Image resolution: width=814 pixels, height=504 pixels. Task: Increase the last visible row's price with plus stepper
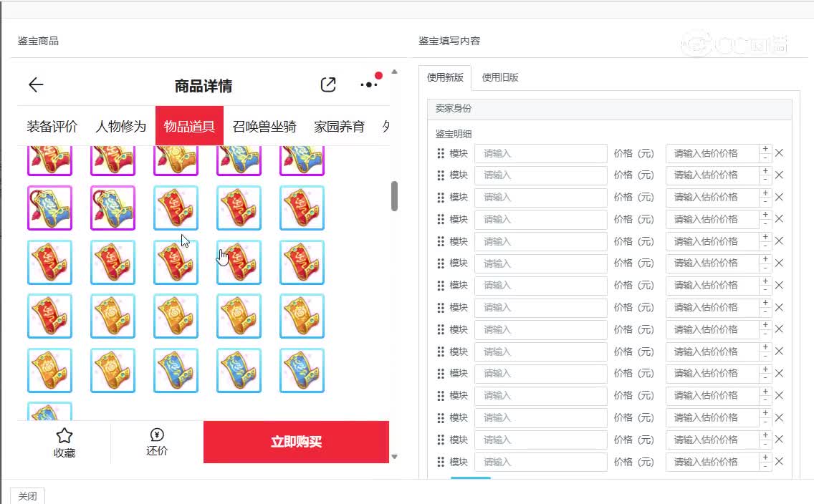765,457
